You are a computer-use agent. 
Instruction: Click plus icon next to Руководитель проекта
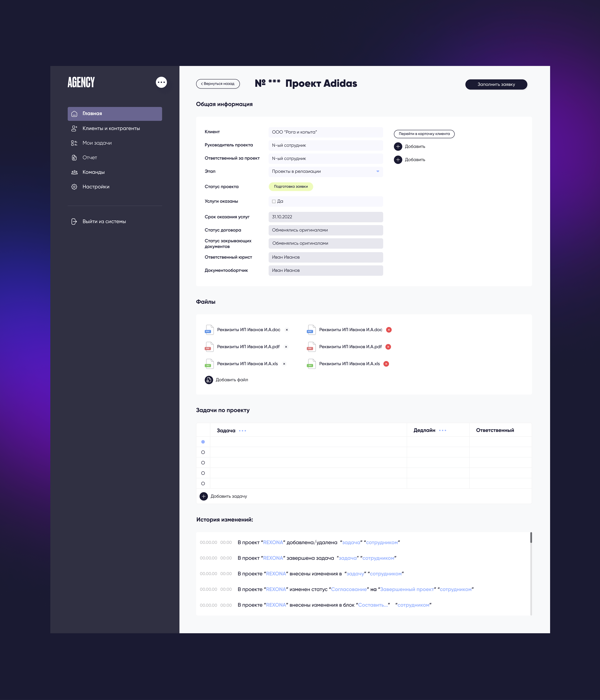(x=398, y=146)
